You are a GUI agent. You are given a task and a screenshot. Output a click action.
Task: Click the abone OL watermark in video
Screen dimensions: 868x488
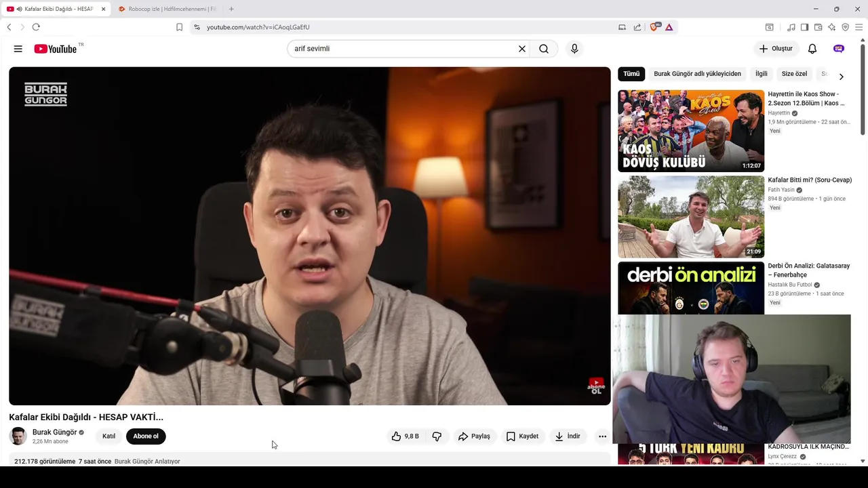596,386
